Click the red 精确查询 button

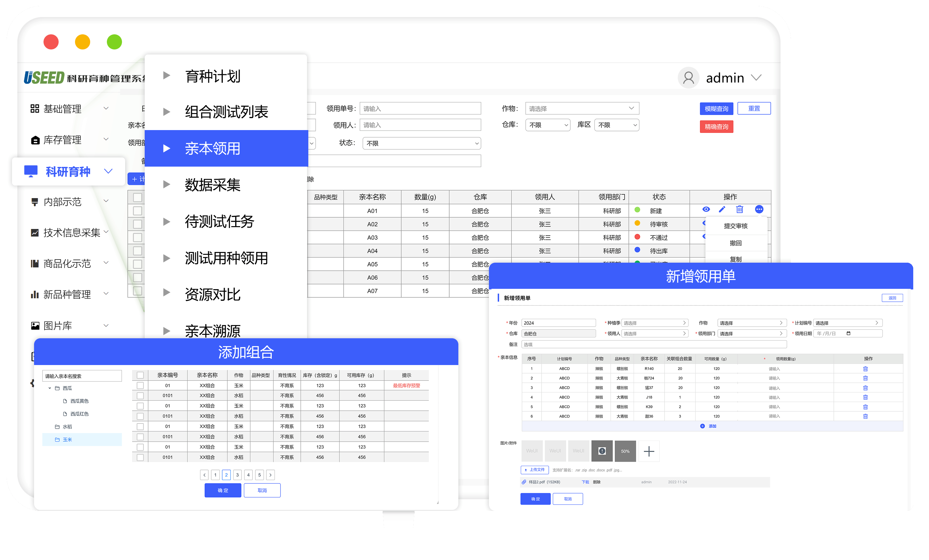[716, 127]
